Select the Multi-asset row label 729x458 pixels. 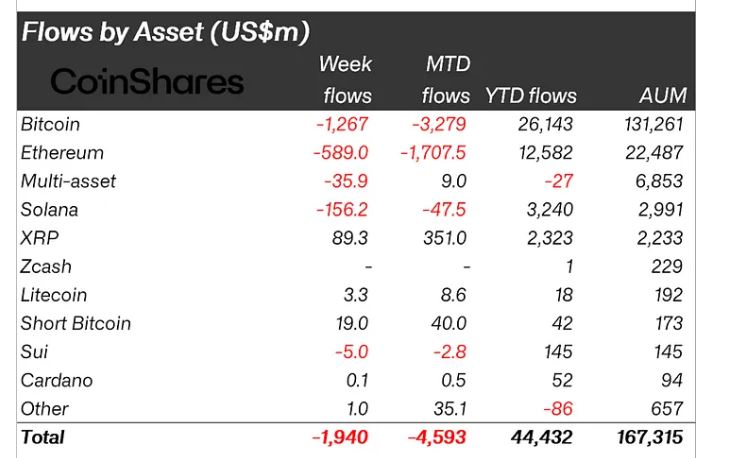tap(68, 181)
